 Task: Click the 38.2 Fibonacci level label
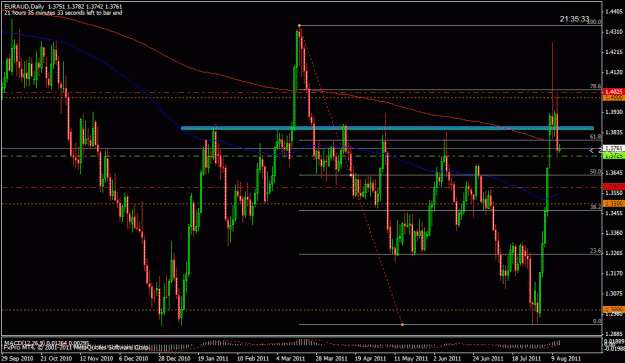595,207
